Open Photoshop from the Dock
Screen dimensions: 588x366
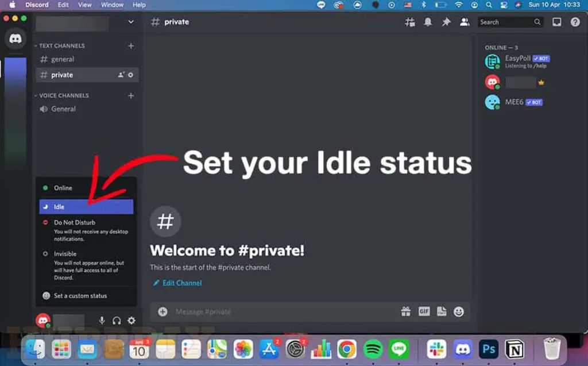(489, 349)
